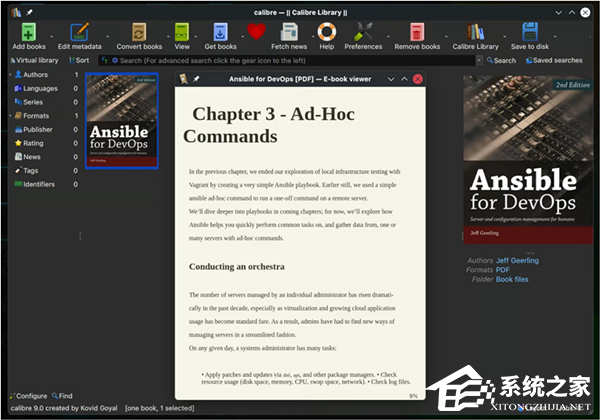Open search history dropdown arrow

click(x=479, y=60)
